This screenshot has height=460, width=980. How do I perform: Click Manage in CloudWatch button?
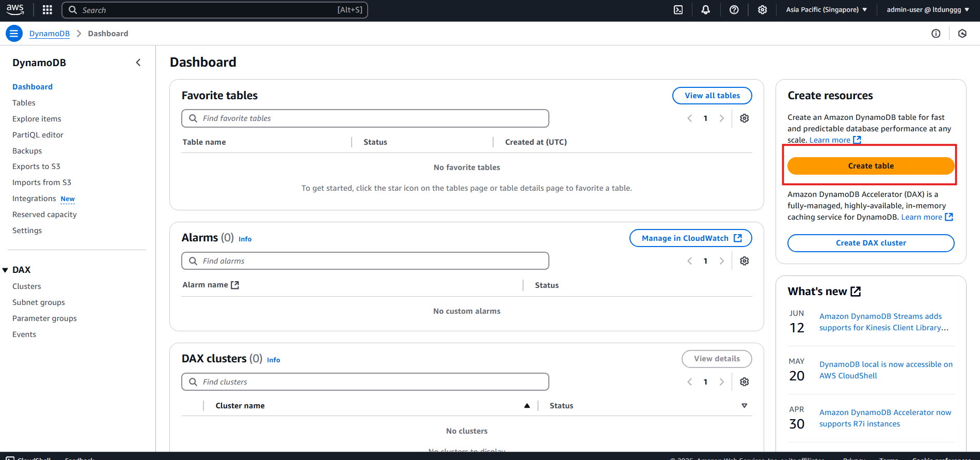coord(690,238)
